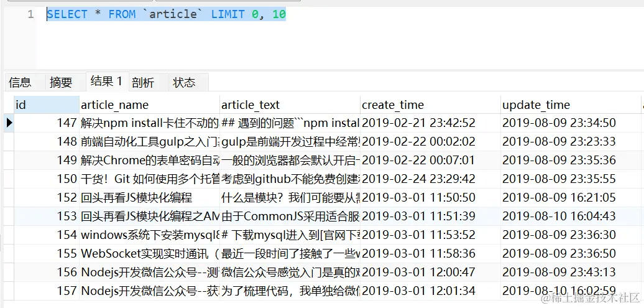Select the cell with id 156
The image size is (644, 308).
(x=47, y=272)
